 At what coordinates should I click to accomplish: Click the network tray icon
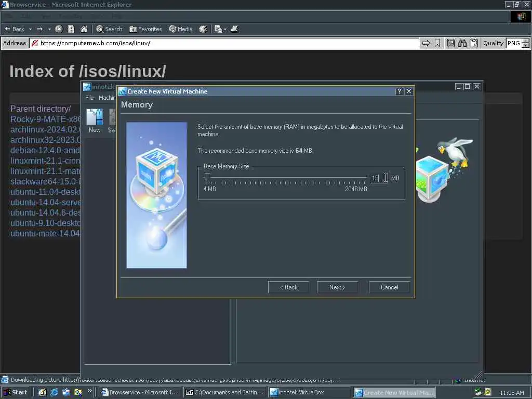pyautogui.click(x=478, y=393)
